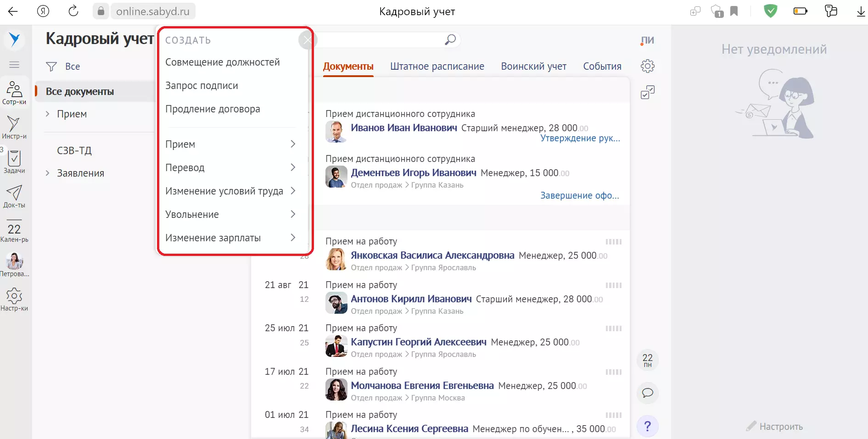The height and width of the screenshot is (439, 868).
Task: Click Иванов's profile photo
Action: coord(336,132)
